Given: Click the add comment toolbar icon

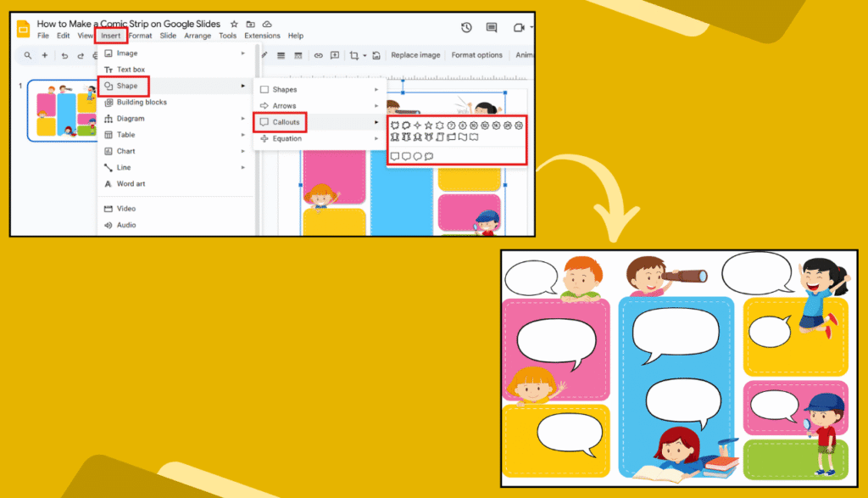Looking at the screenshot, I should tap(335, 55).
